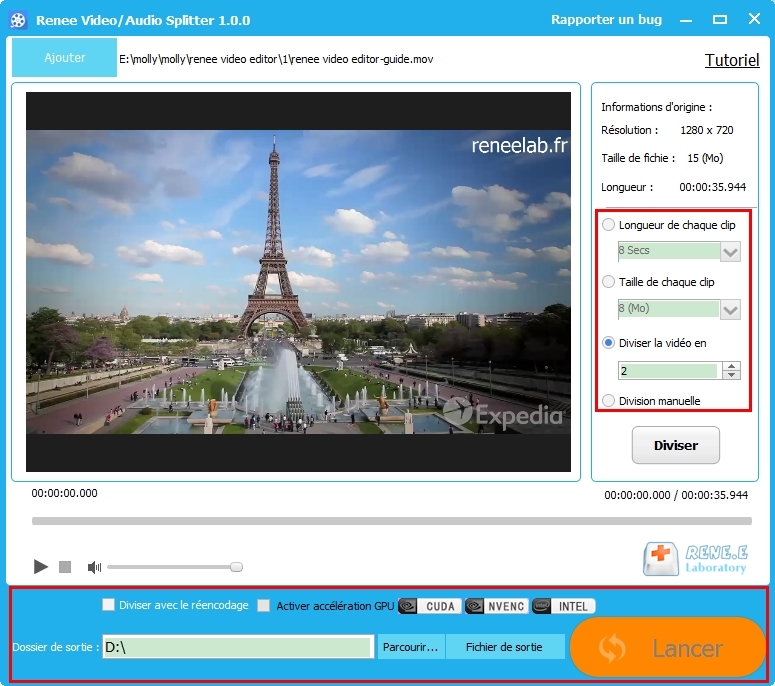Open the 8 Secs clip length dropdown

[731, 251]
